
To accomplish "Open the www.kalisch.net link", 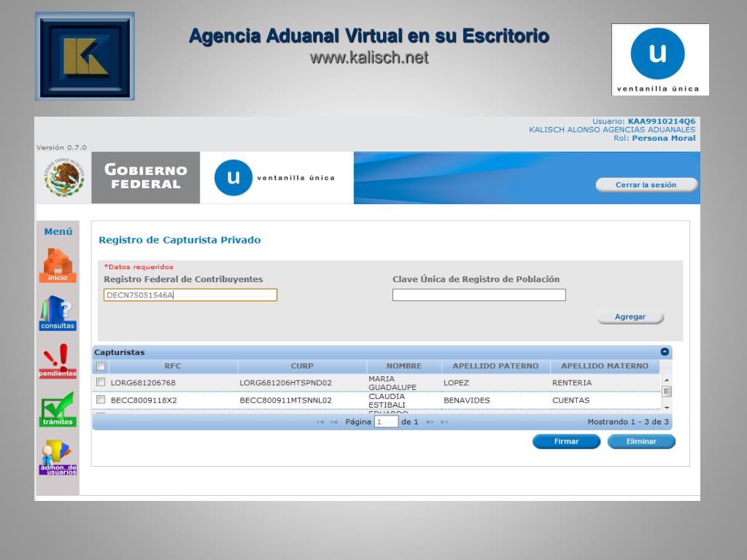I will 368,58.
